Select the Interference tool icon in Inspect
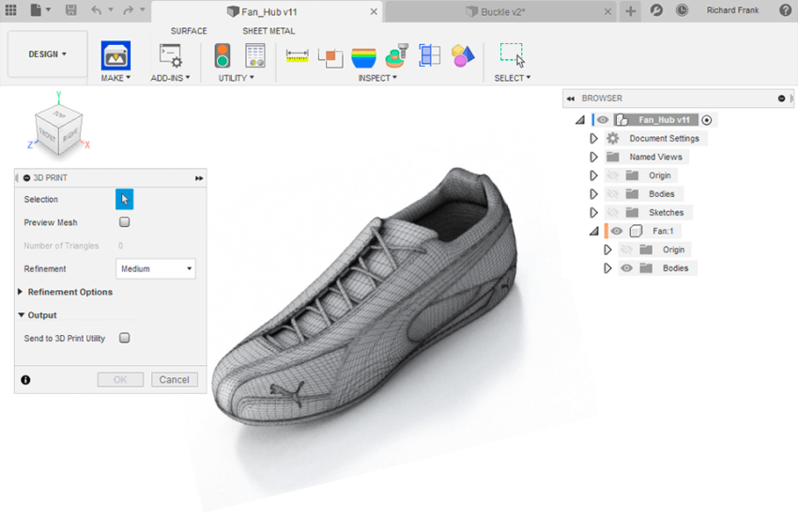798x532 pixels. click(x=330, y=56)
